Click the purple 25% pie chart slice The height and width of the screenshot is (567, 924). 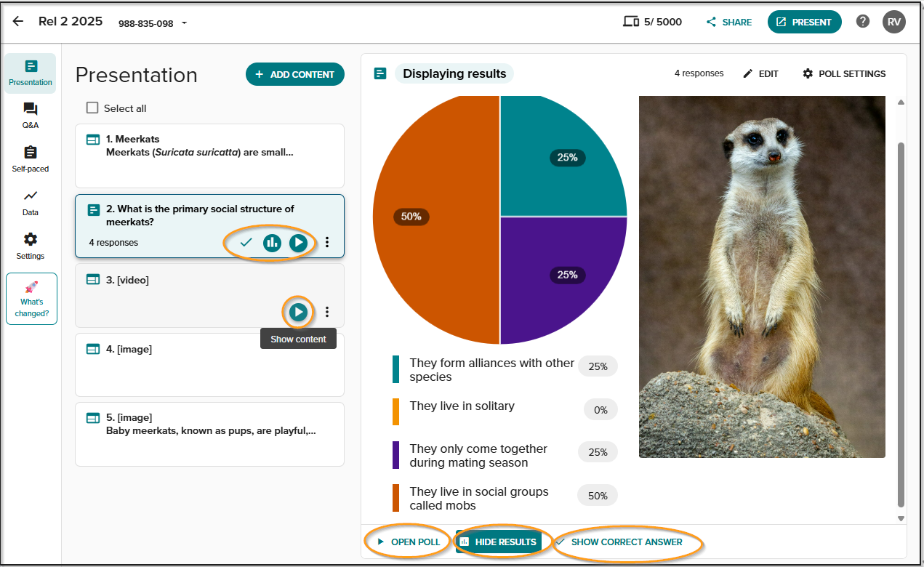pos(563,281)
